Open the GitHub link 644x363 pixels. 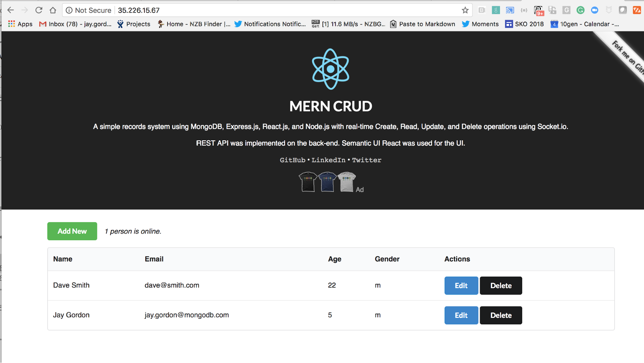pyautogui.click(x=292, y=160)
